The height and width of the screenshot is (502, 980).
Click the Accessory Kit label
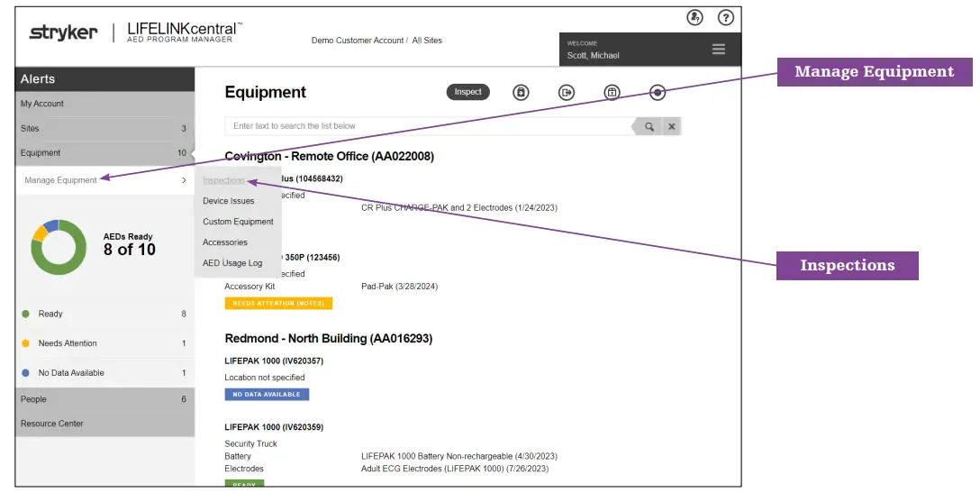tap(250, 287)
